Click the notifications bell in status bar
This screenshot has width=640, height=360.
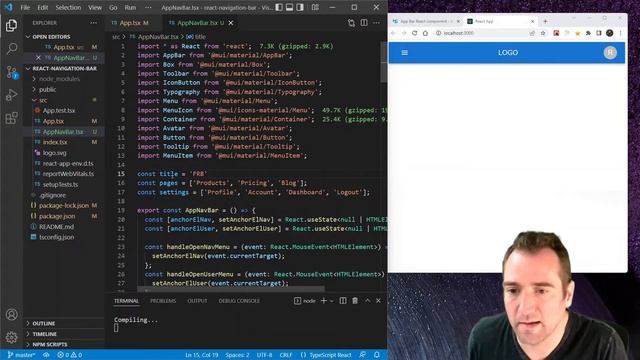(377, 355)
